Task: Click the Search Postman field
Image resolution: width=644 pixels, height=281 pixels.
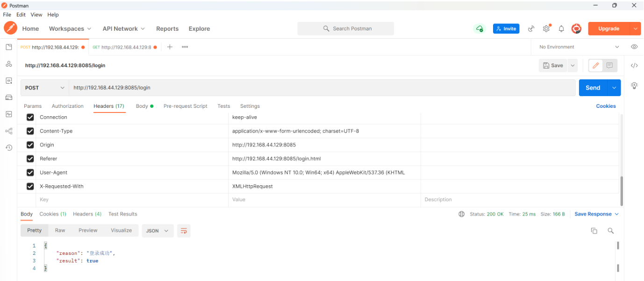Action: click(x=346, y=28)
